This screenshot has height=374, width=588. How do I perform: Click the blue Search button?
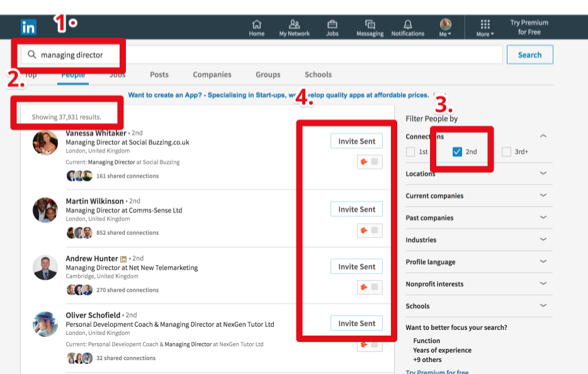point(529,55)
